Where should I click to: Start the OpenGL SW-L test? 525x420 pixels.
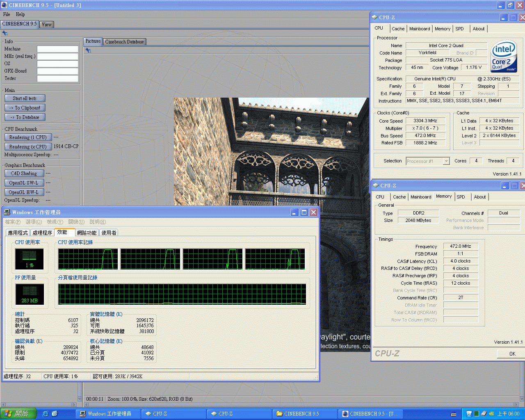[x=24, y=183]
